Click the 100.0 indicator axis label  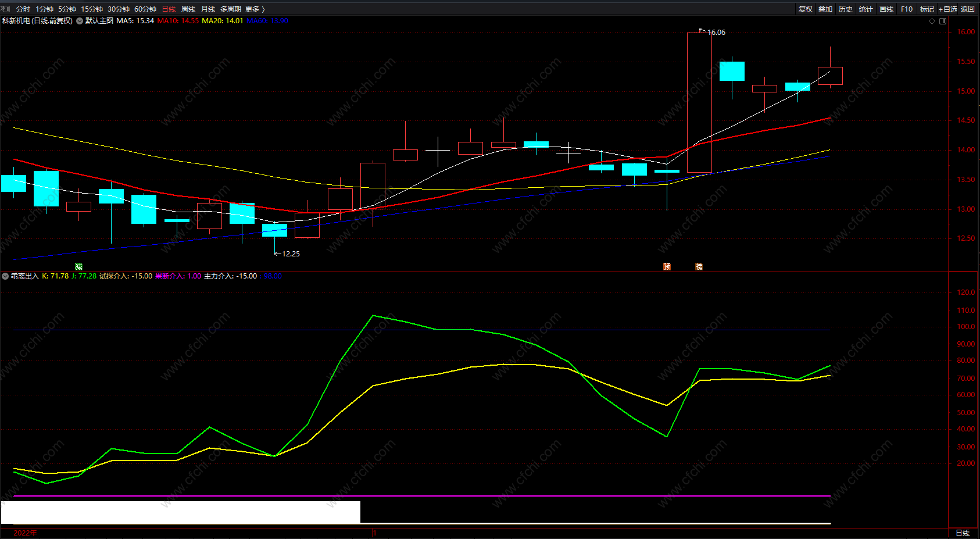pos(966,327)
